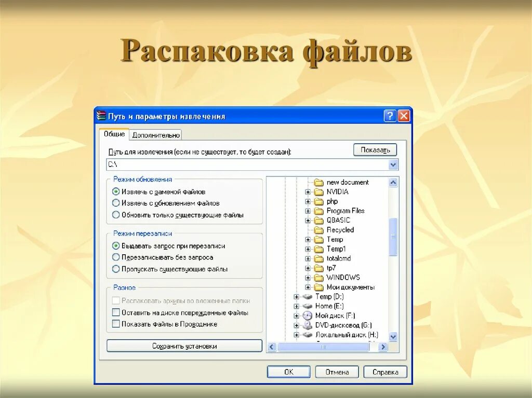532x398 pixels.
Task: Expand the Home (E:) drive node
Action: coord(297,306)
